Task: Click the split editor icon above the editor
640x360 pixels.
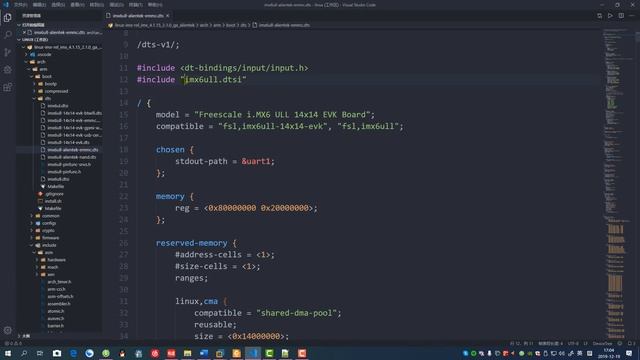Action: coord(621,16)
